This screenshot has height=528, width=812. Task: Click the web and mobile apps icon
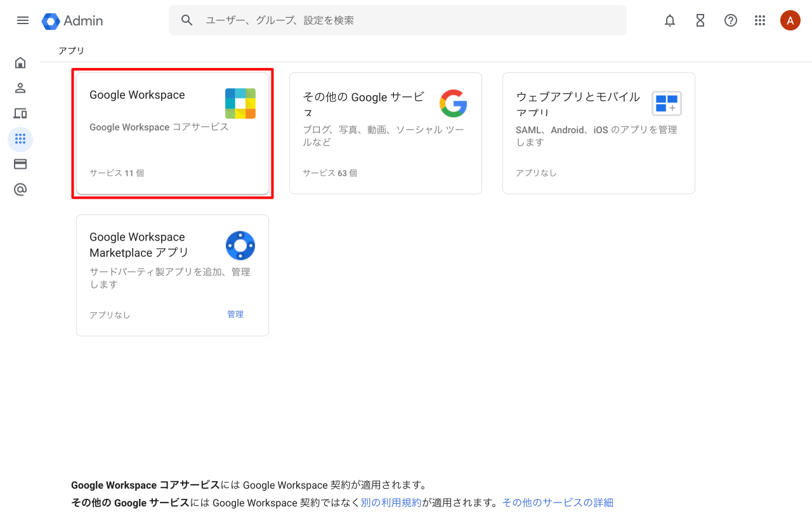tap(667, 103)
